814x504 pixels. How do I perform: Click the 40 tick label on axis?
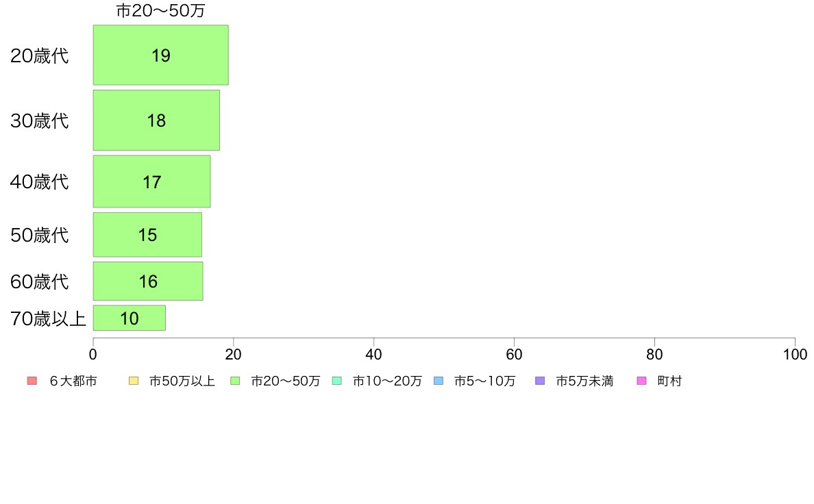pos(374,355)
